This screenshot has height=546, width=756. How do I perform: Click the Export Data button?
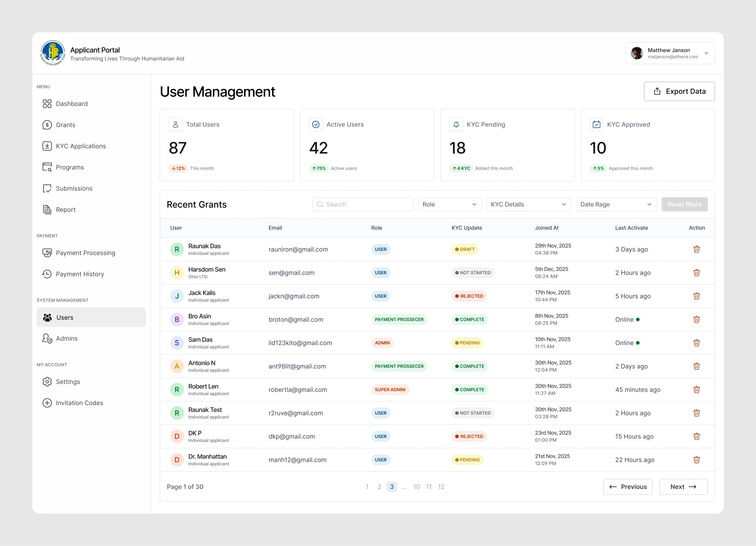click(x=679, y=91)
